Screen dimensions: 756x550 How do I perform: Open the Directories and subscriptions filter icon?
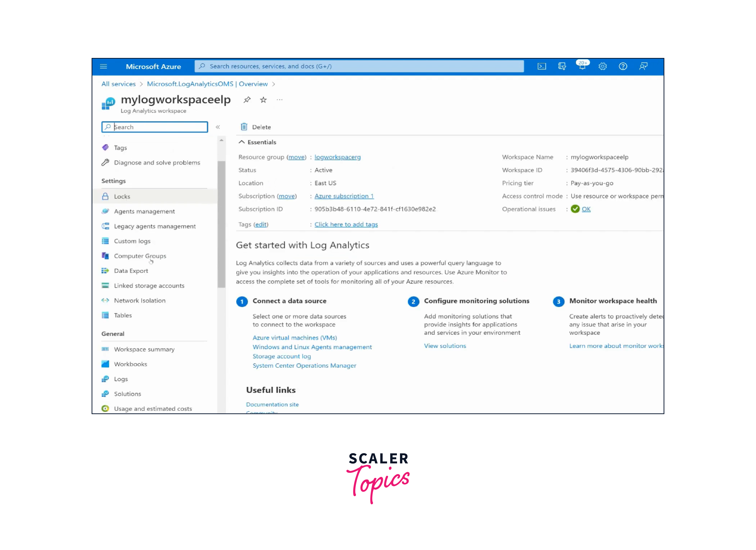(x=562, y=66)
